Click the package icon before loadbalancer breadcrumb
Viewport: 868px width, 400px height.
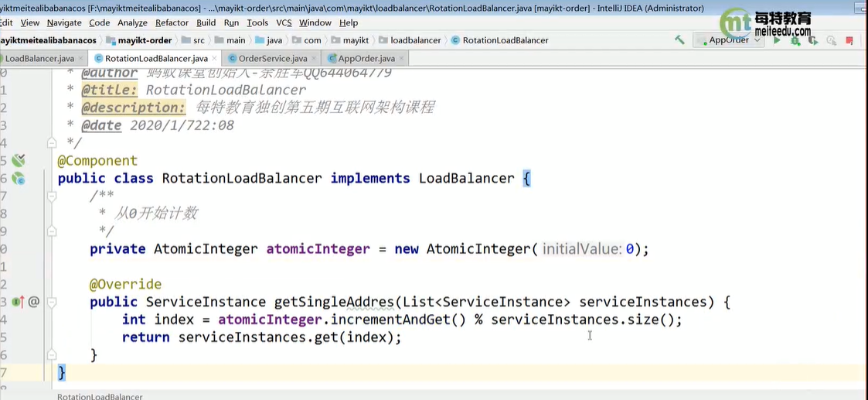pyautogui.click(x=382, y=40)
